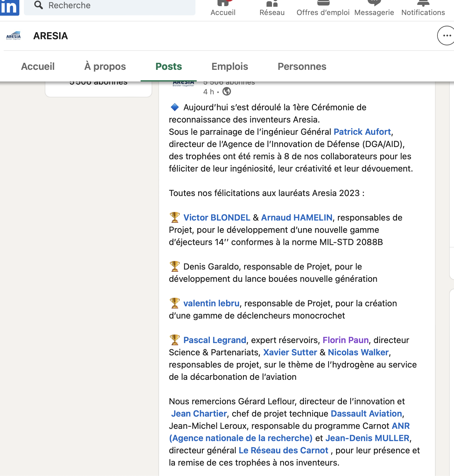Go to the company Accueil tab
The height and width of the screenshot is (476, 454).
pos(38,66)
